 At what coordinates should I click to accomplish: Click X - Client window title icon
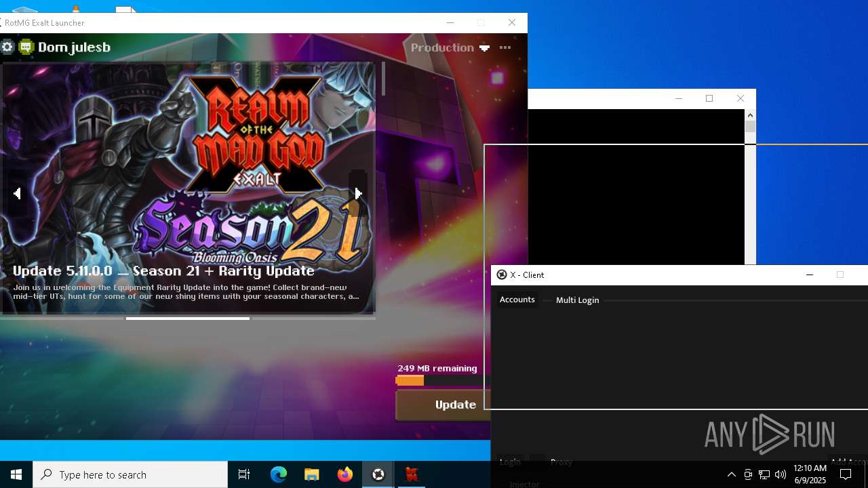coord(502,274)
